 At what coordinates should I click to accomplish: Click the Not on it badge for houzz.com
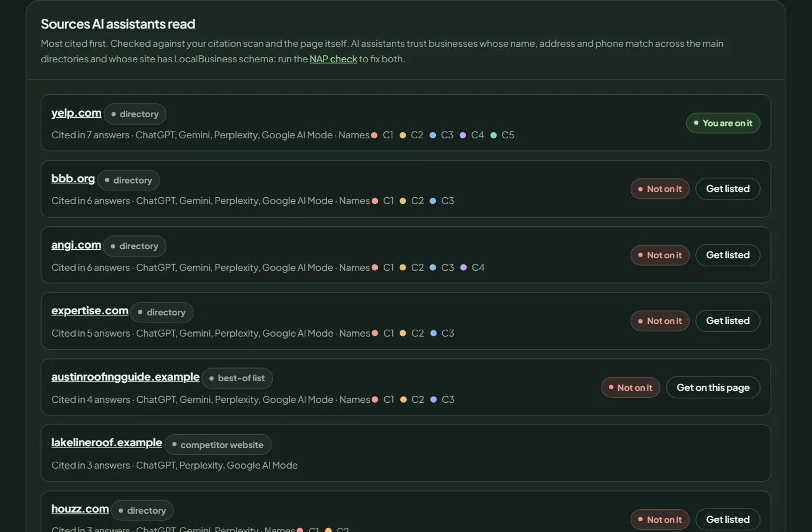tap(660, 519)
